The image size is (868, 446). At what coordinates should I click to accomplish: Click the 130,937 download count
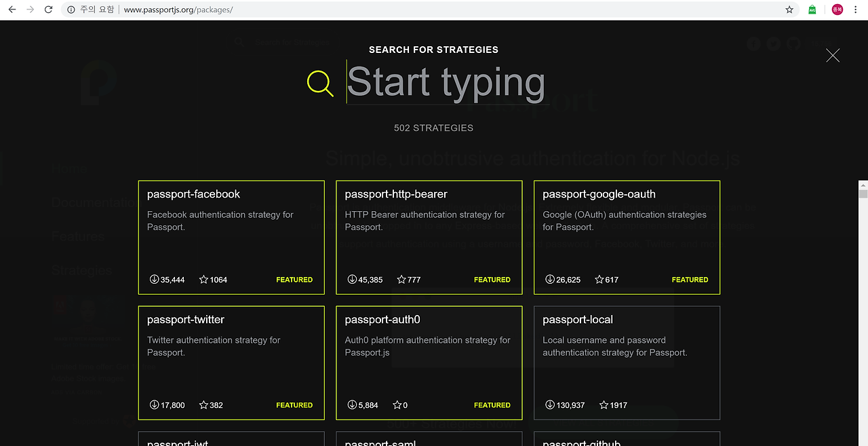[x=570, y=405]
